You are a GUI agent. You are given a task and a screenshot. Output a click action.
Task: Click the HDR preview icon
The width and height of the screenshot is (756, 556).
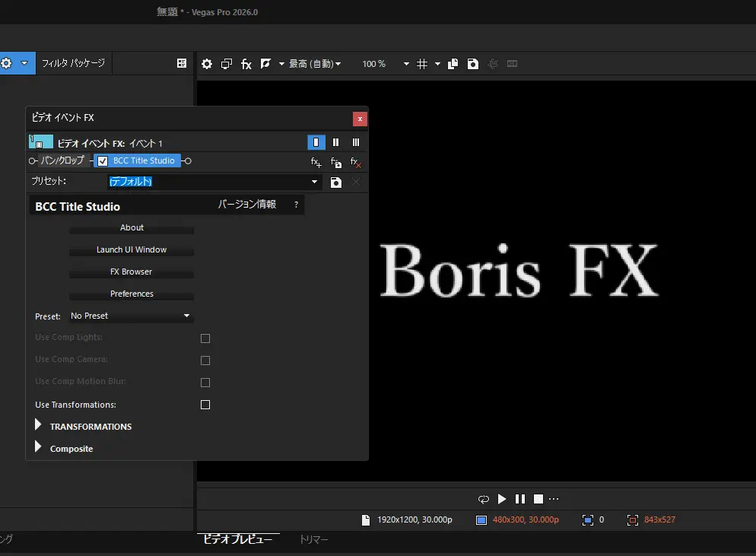(x=512, y=64)
